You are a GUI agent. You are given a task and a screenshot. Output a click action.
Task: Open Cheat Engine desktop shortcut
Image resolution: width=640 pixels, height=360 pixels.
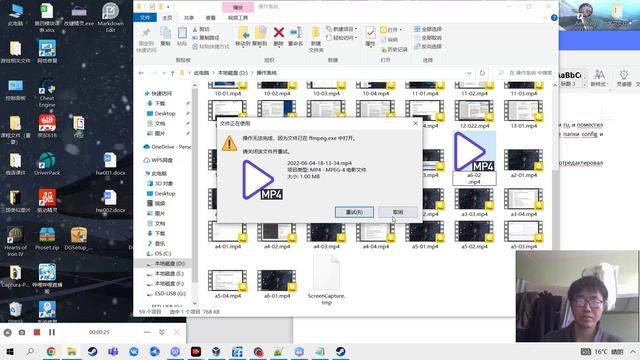click(47, 93)
